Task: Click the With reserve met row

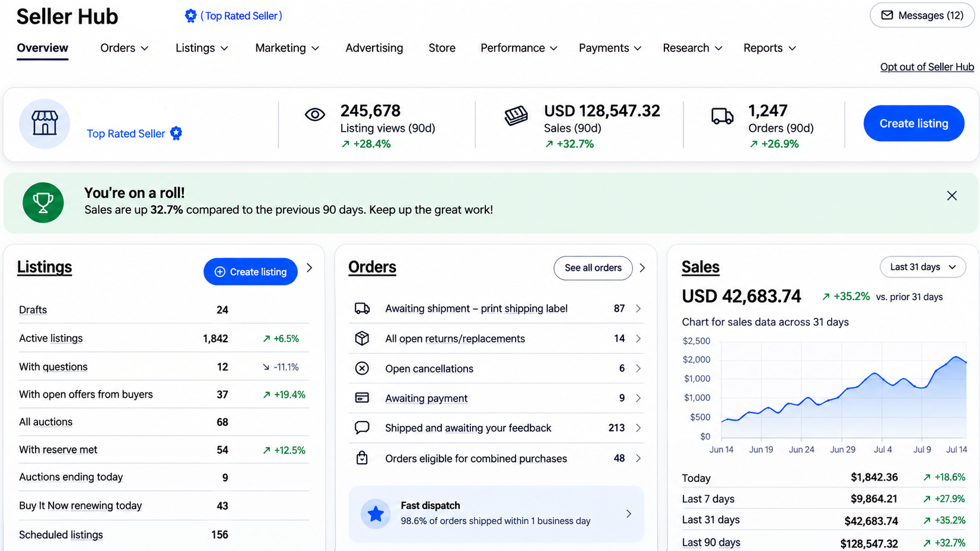Action: 164,450
